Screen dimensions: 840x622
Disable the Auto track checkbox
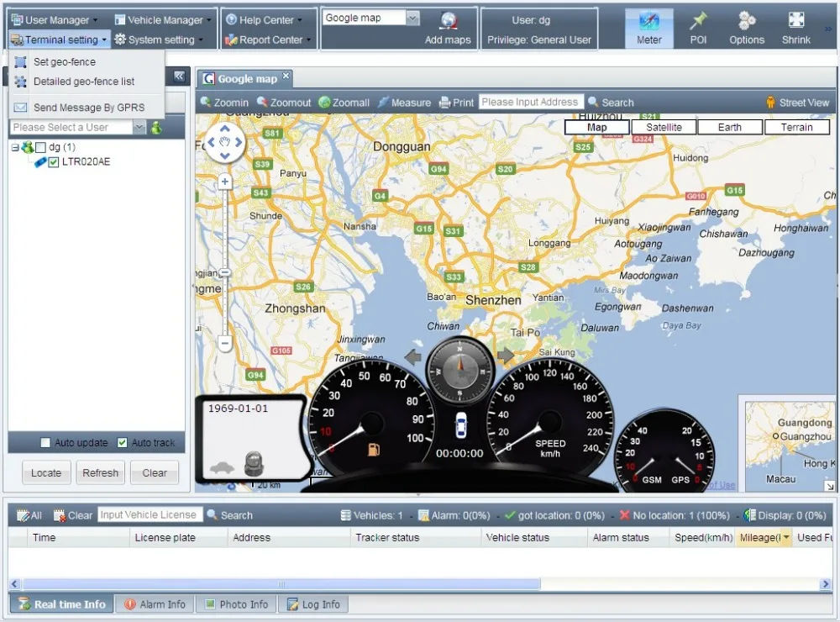pos(122,442)
